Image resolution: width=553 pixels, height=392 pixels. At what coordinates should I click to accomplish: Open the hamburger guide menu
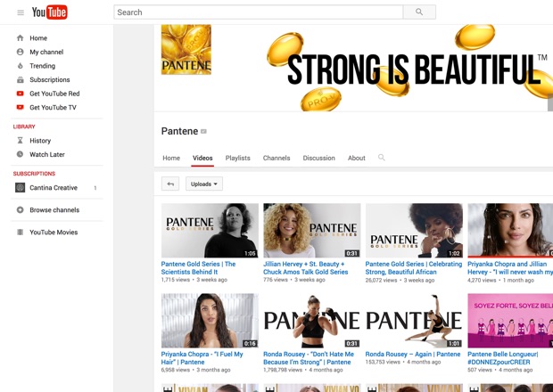pyautogui.click(x=21, y=12)
